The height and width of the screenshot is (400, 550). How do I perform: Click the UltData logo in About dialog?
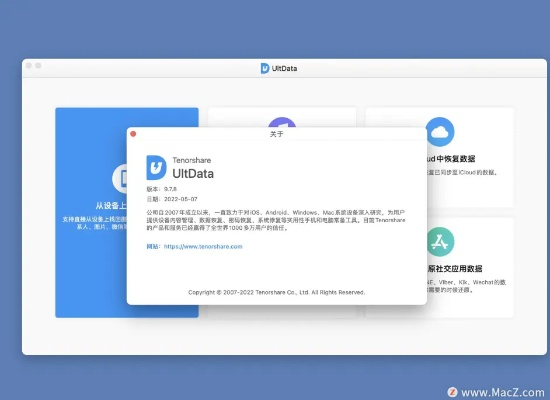[156, 167]
